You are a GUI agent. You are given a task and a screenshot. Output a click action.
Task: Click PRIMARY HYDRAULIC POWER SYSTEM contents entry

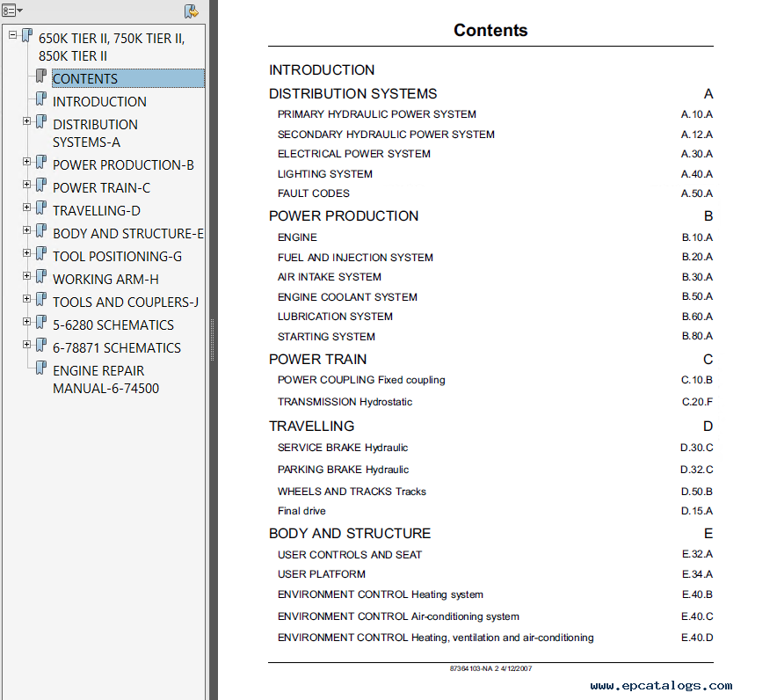pyautogui.click(x=376, y=114)
